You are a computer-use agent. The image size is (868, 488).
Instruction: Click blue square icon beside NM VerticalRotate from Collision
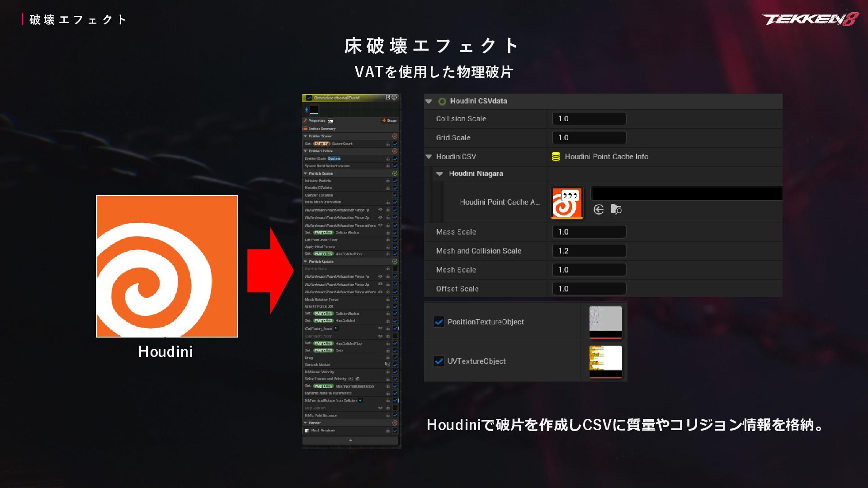pyautogui.click(x=360, y=400)
